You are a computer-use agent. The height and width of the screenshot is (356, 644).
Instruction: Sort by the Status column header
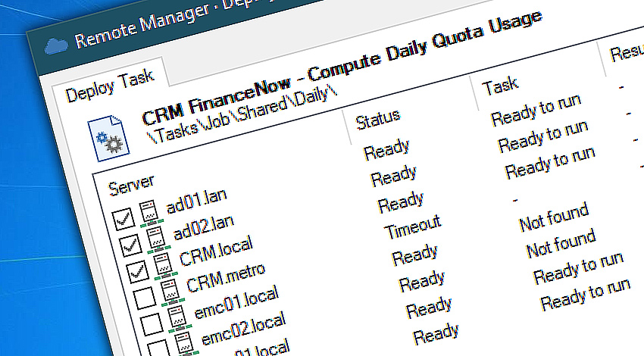378,120
